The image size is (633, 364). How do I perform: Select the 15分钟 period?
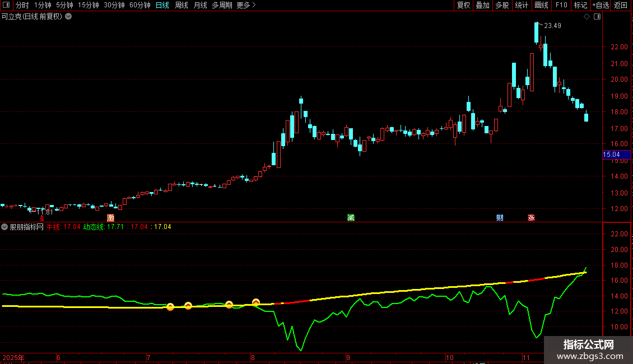(x=89, y=5)
